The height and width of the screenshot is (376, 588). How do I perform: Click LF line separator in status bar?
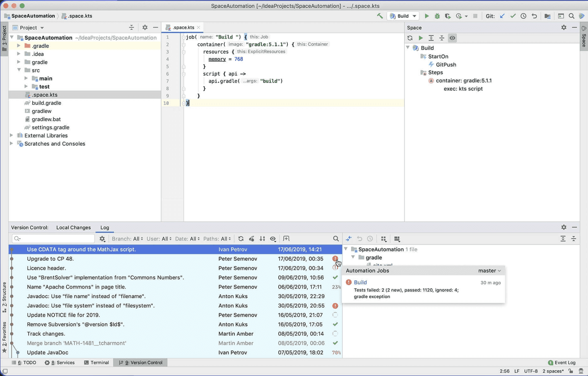[517, 371]
